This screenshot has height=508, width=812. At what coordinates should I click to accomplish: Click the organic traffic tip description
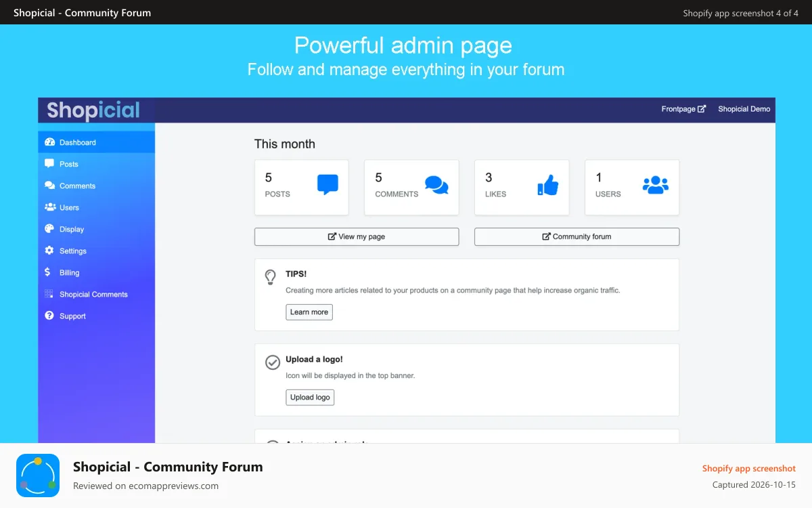click(453, 290)
